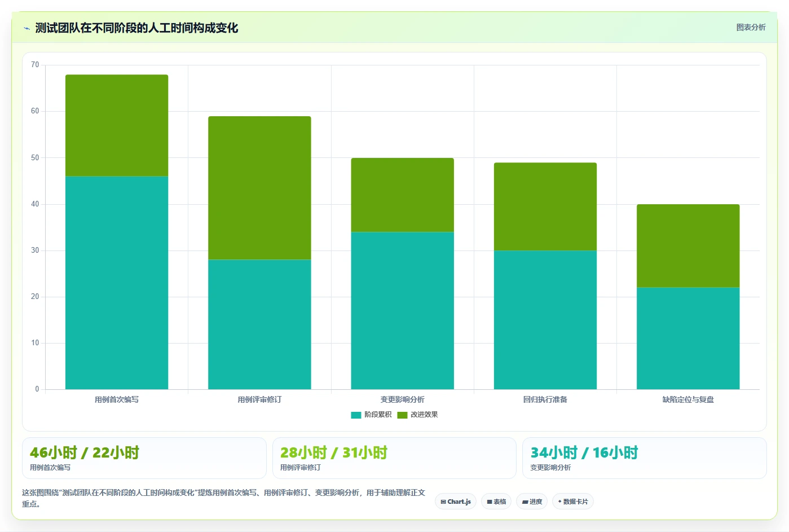Click the y-axis tick value 40

[x=35, y=204]
